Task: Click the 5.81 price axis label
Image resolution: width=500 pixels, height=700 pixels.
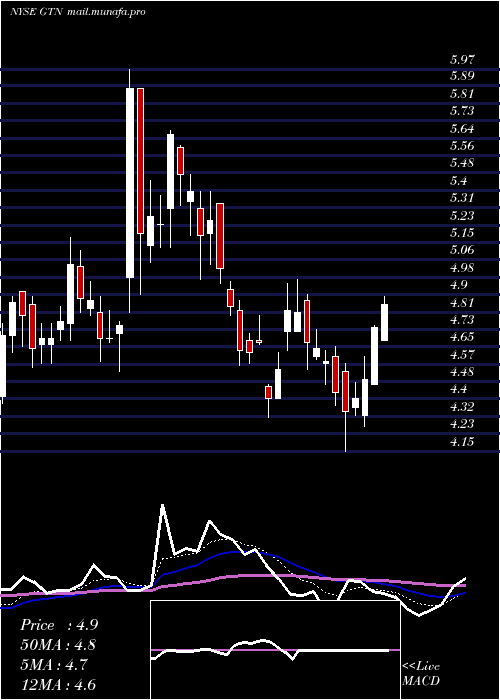Action: [x=462, y=94]
